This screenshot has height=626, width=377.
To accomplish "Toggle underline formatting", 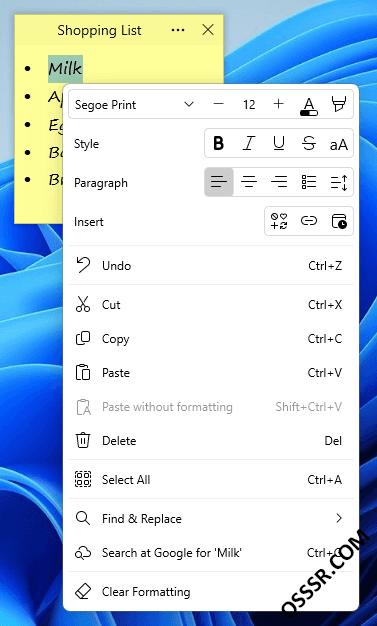I will [279, 143].
